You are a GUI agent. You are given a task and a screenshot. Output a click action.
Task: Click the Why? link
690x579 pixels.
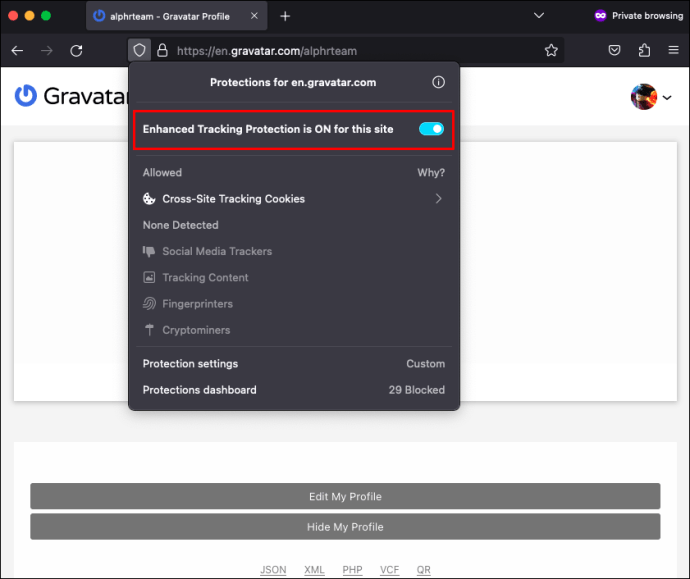coord(431,172)
